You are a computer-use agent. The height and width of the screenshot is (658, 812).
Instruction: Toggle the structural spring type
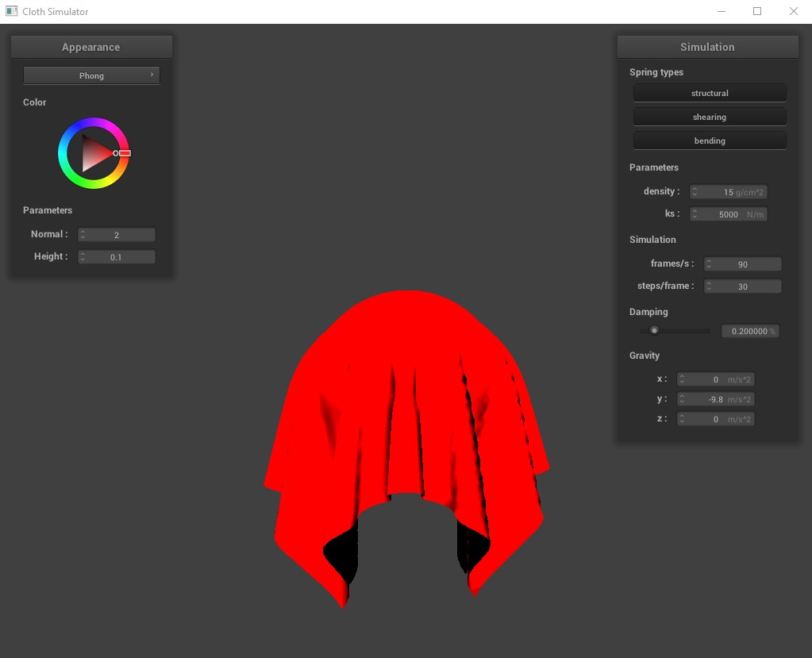pyautogui.click(x=710, y=93)
